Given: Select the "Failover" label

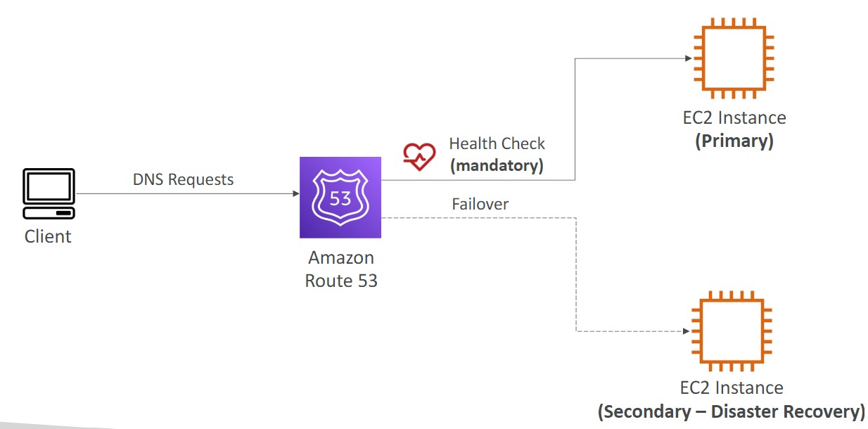Looking at the screenshot, I should click(x=480, y=204).
